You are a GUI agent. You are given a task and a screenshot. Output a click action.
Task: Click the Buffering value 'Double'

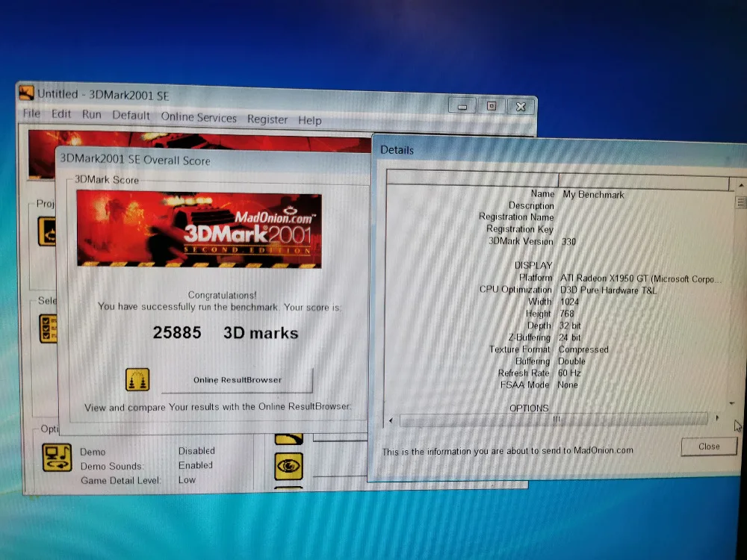[x=571, y=361]
